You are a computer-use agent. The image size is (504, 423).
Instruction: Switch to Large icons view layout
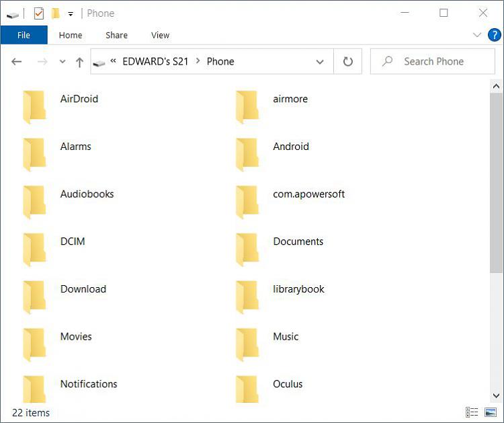(491, 412)
